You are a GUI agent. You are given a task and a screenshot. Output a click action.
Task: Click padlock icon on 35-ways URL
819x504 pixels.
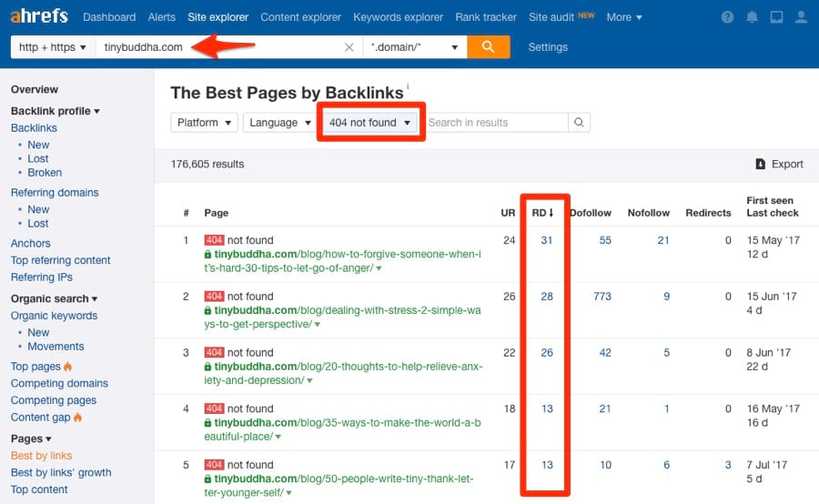point(207,422)
